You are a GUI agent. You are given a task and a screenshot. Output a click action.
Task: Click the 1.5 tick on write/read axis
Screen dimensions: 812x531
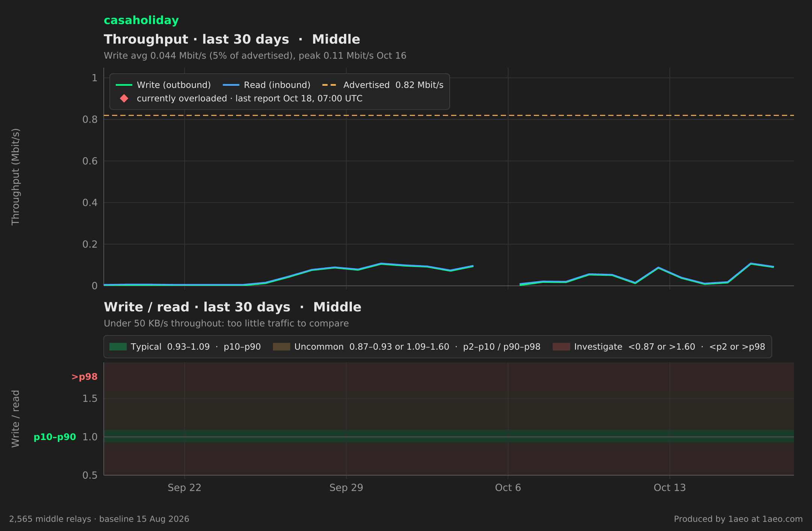[90, 399]
